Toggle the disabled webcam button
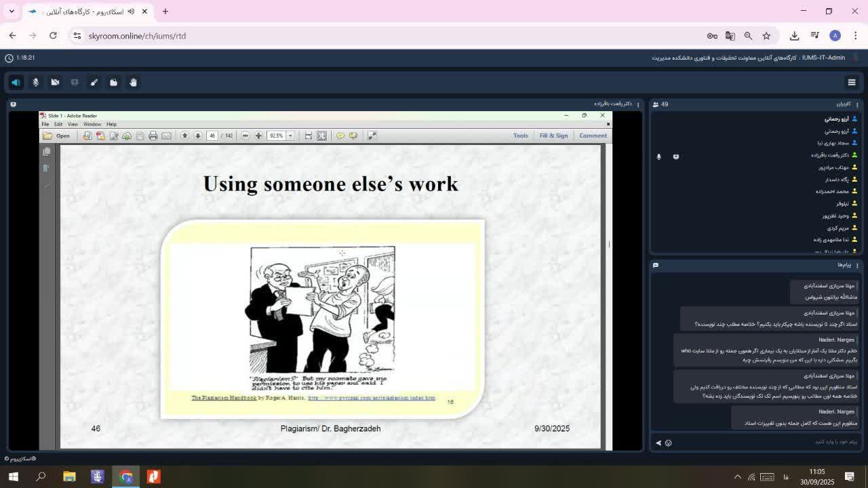 (56, 82)
